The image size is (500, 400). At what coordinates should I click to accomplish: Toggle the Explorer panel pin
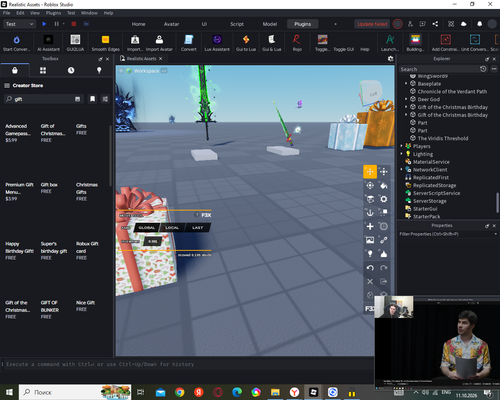click(487, 59)
